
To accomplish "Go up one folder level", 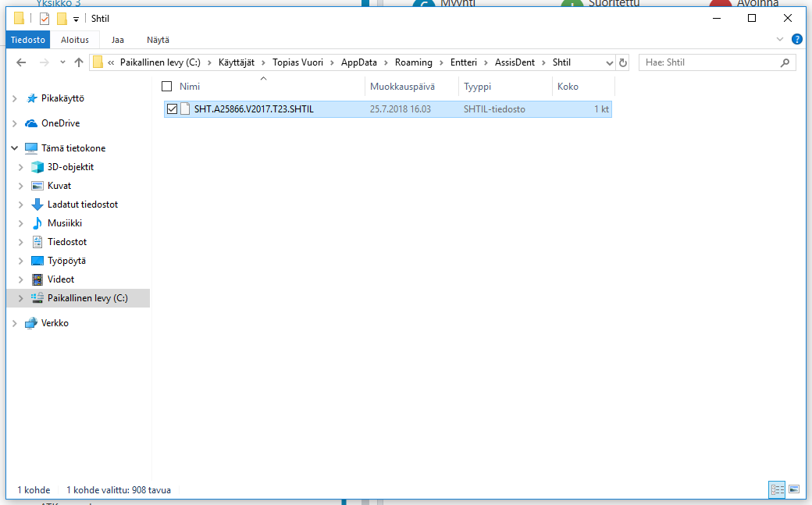I will (x=79, y=62).
